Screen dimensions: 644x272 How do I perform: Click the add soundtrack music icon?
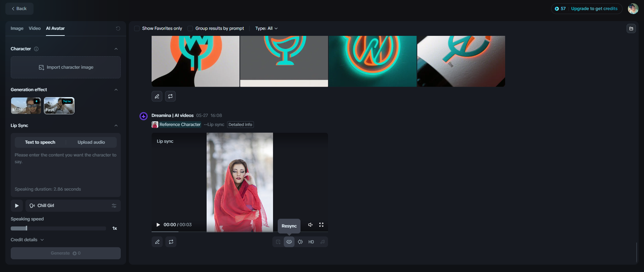pyautogui.click(x=322, y=242)
